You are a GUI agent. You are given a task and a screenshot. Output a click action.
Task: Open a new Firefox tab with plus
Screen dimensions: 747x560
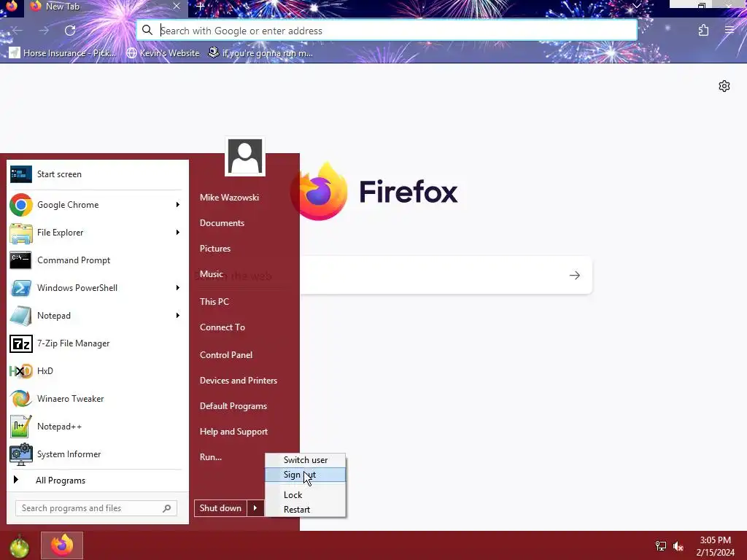point(201,7)
